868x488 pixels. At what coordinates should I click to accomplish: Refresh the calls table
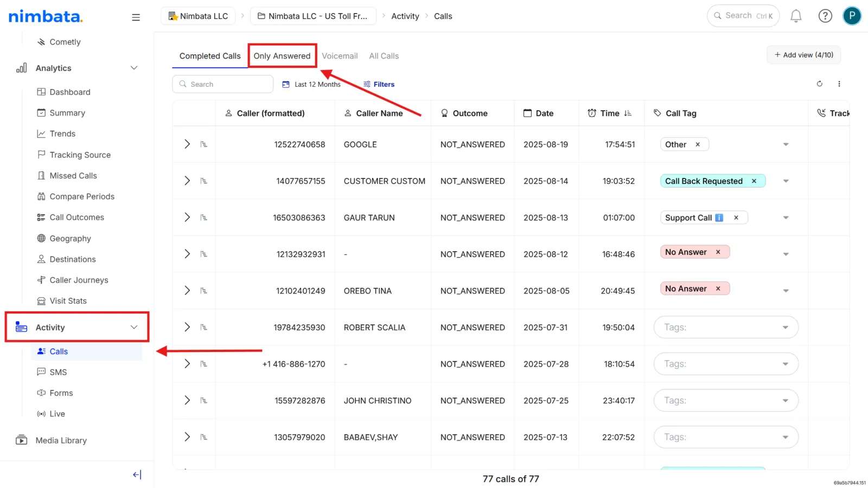(820, 84)
